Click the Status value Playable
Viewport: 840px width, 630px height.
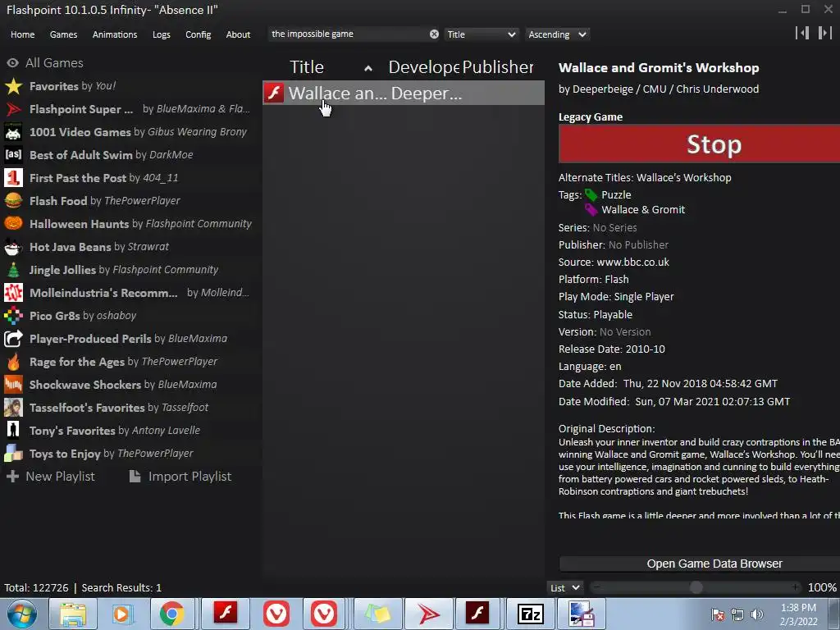point(613,314)
